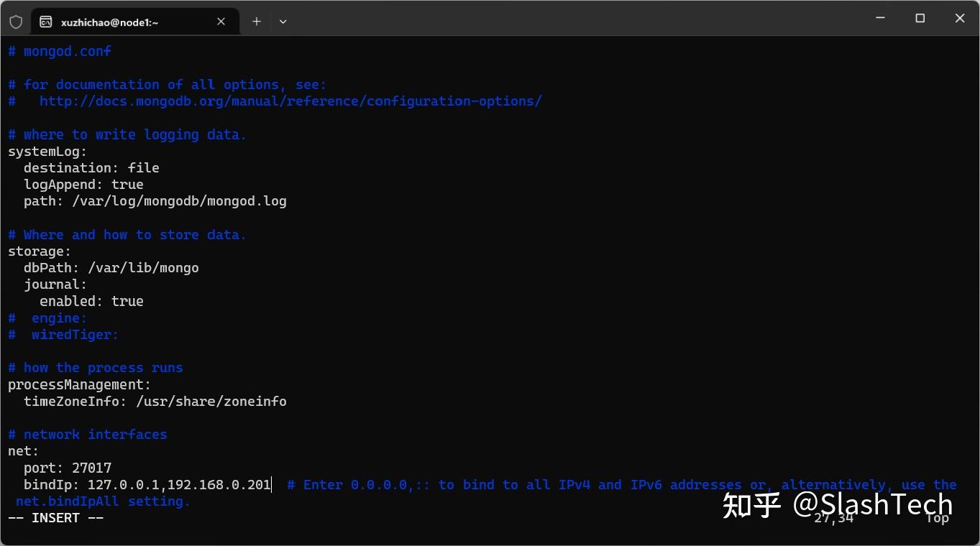Viewport: 980px width, 546px height.
Task: Close the xuzhichao@node1:~ tab
Action: click(x=221, y=22)
